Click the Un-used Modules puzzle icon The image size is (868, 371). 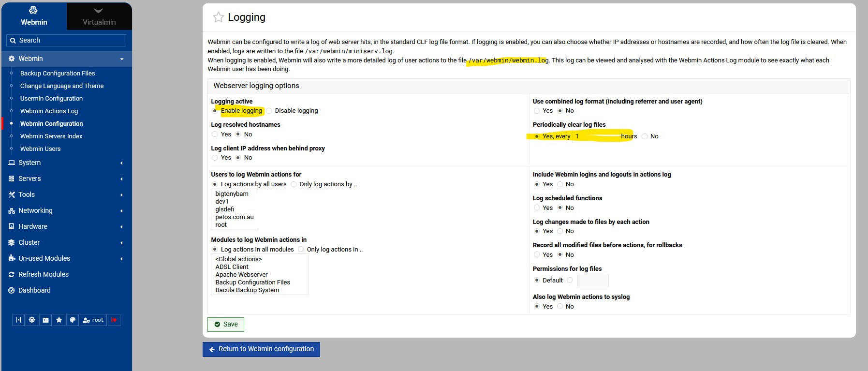pyautogui.click(x=12, y=258)
